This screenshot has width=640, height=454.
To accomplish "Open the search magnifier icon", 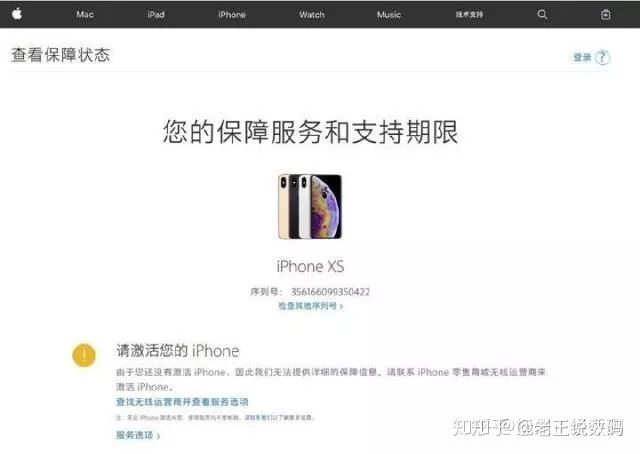I will point(542,15).
